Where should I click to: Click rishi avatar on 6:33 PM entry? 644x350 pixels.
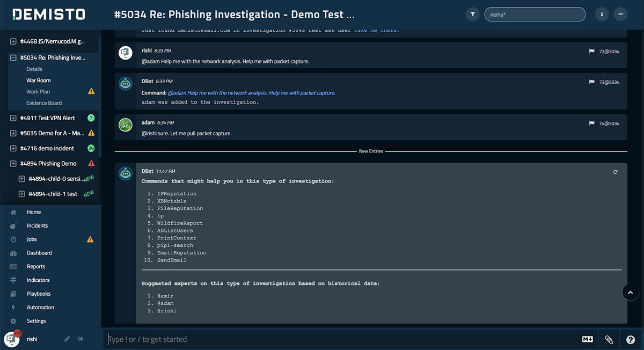coord(126,52)
